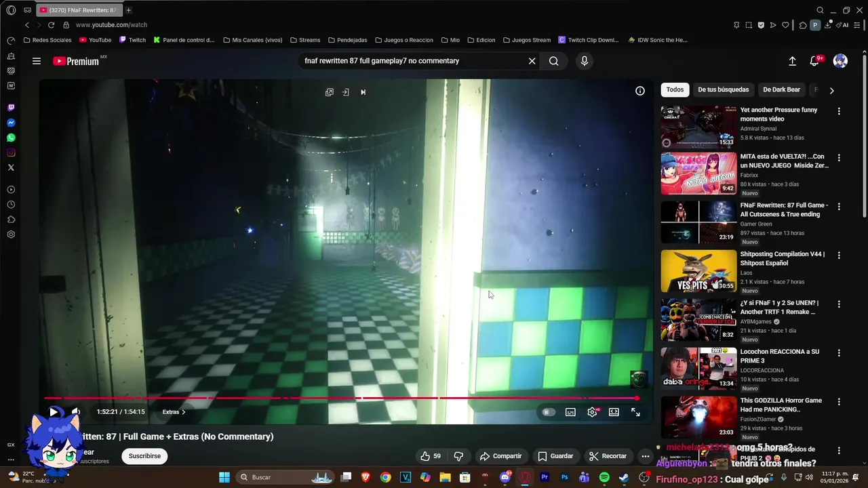The height and width of the screenshot is (488, 868).
Task: Open the Edicion bookmarks folder
Action: [x=480, y=40]
